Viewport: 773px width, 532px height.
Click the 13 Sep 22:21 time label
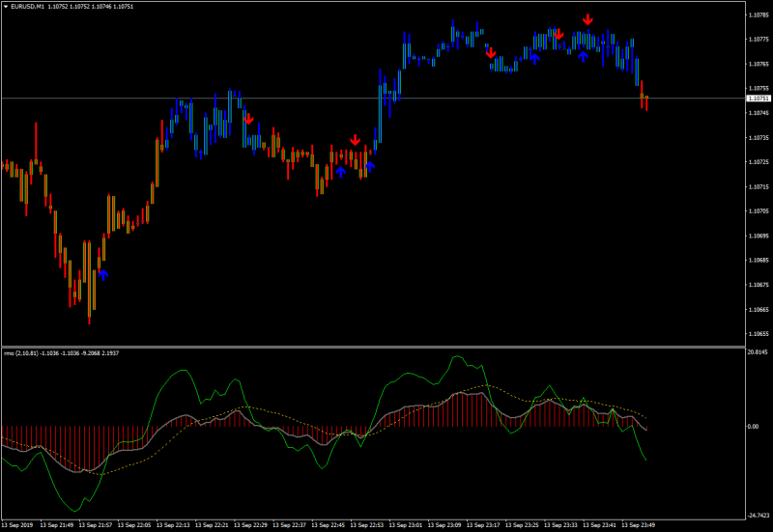click(x=212, y=525)
